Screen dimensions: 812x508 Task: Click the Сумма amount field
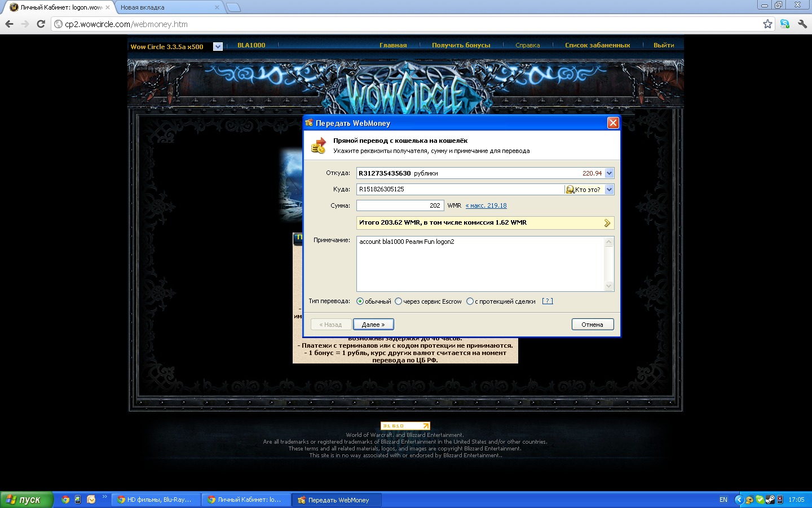point(400,205)
